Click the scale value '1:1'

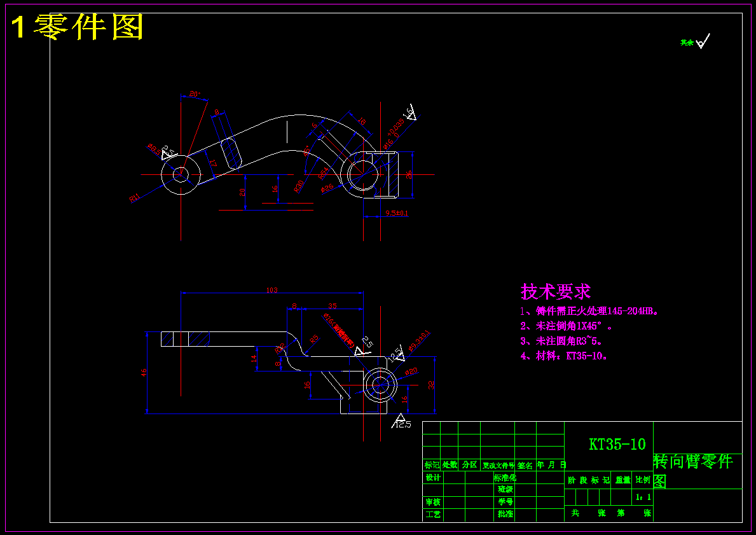643,497
